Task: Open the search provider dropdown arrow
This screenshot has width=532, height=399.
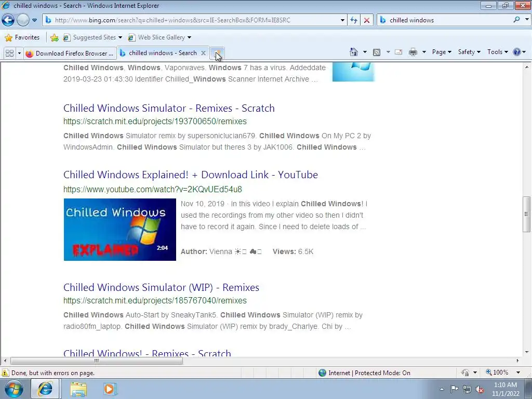Action: point(527,20)
